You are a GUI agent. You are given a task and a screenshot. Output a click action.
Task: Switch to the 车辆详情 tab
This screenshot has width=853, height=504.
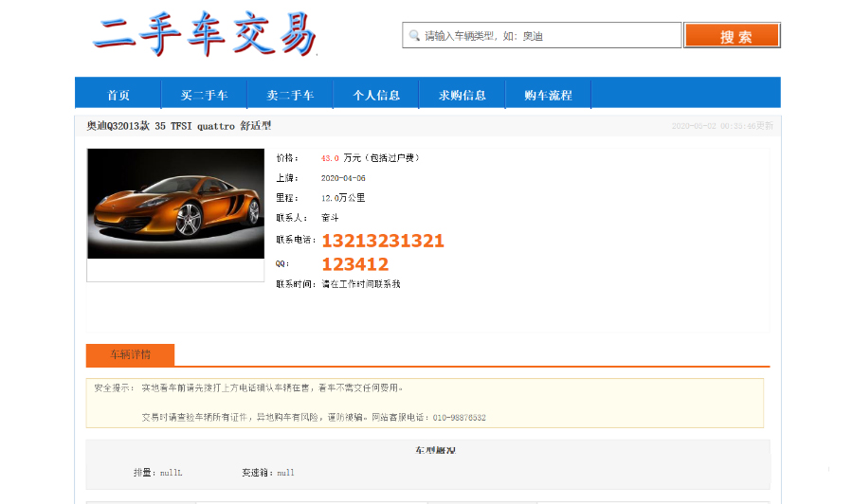tap(130, 355)
